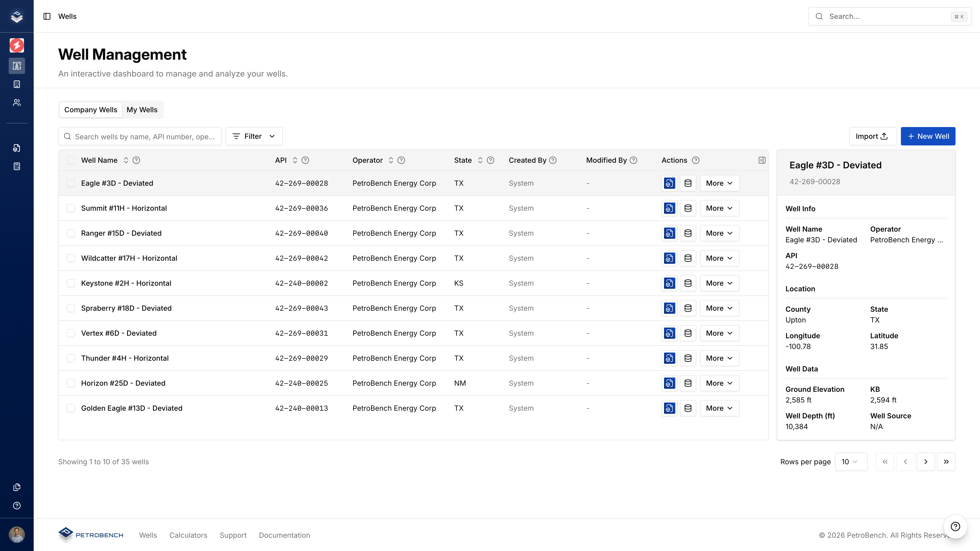Image resolution: width=980 pixels, height=551 pixels.
Task: Open the help icon at bottom right
Action: (955, 527)
